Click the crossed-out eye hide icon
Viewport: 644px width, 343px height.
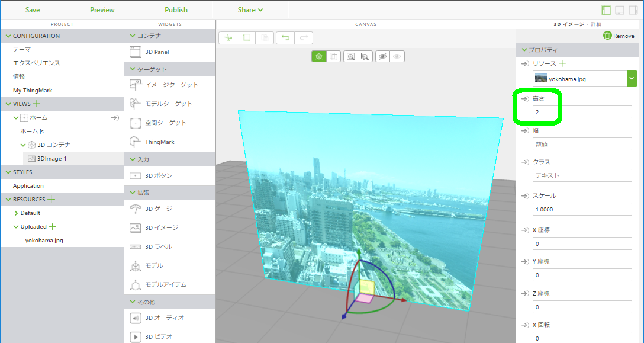pyautogui.click(x=383, y=56)
